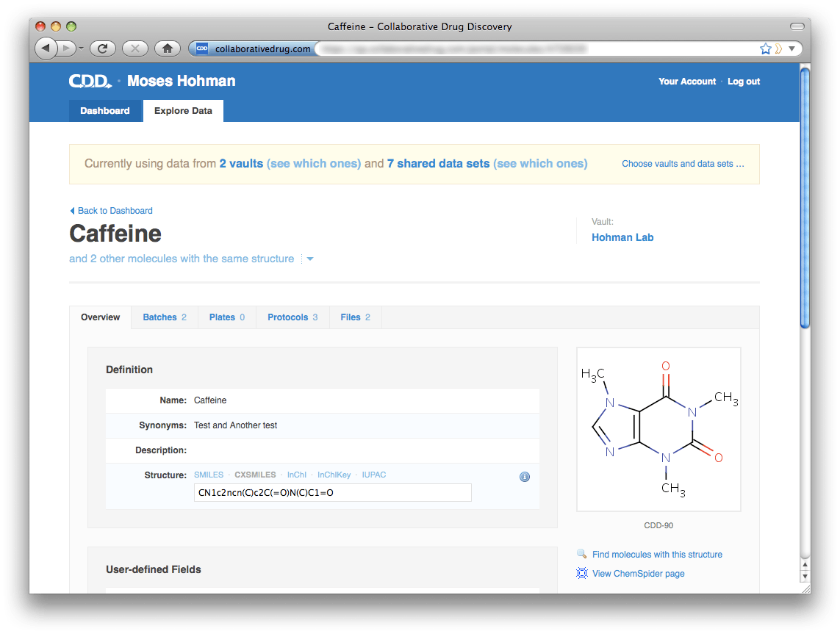The image size is (840, 634).
Task: Click the CDD site identity favicon
Action: click(x=202, y=48)
